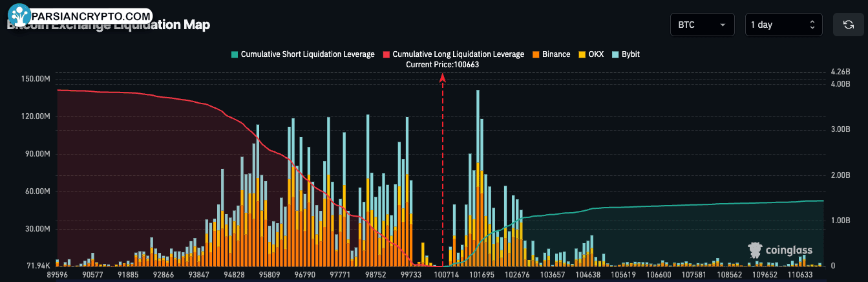Click the 102676 price axis label

pos(516,275)
